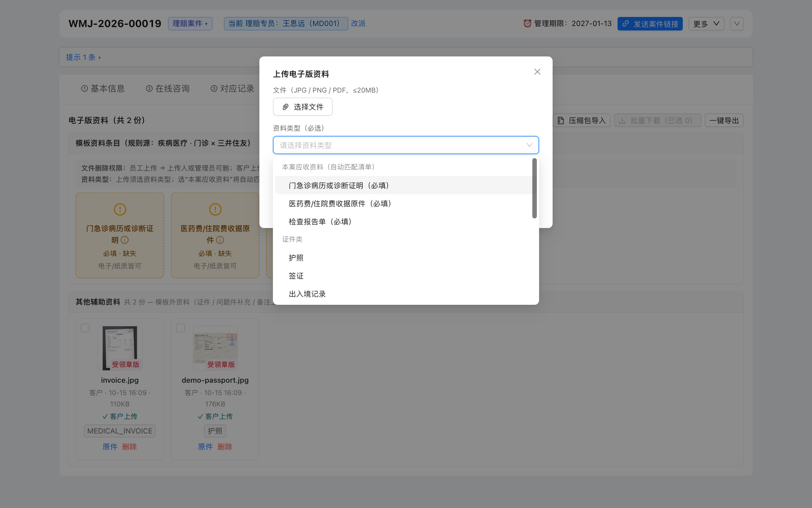Click the ZIP package import button
The image size is (812, 508).
tap(582, 120)
